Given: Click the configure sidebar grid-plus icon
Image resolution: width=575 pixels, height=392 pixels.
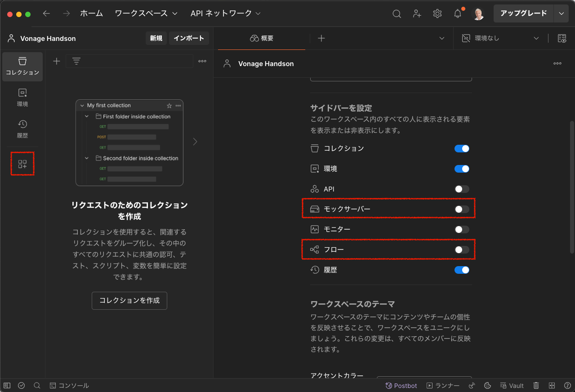Looking at the screenshot, I should click(22, 164).
